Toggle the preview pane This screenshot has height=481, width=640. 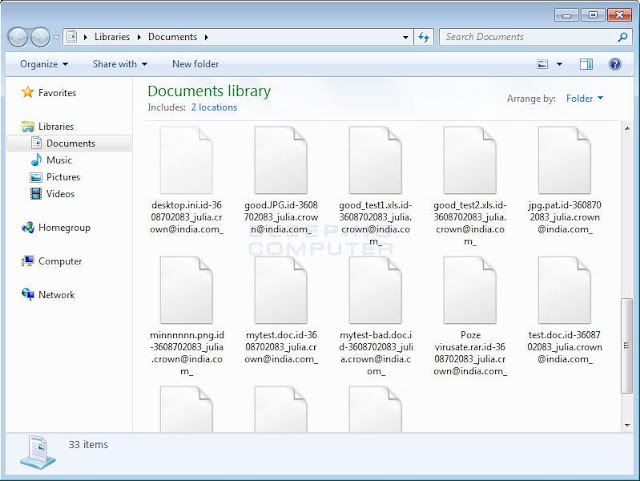point(586,64)
